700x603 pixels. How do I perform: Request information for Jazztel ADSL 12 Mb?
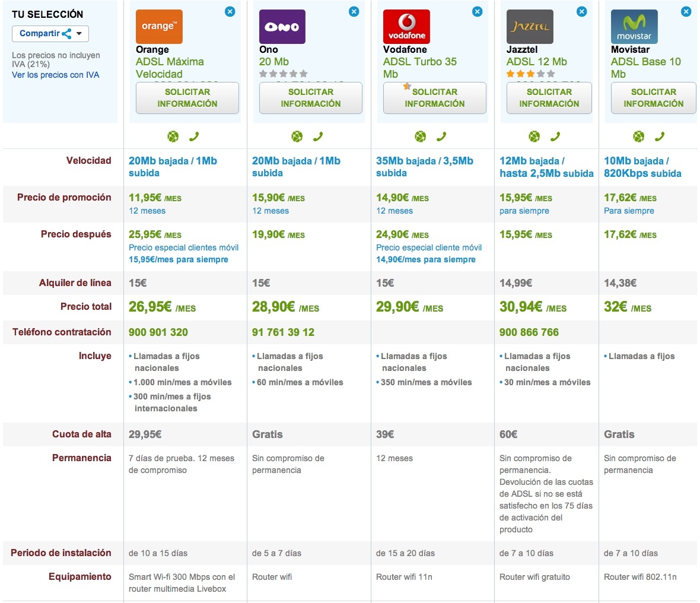[549, 98]
